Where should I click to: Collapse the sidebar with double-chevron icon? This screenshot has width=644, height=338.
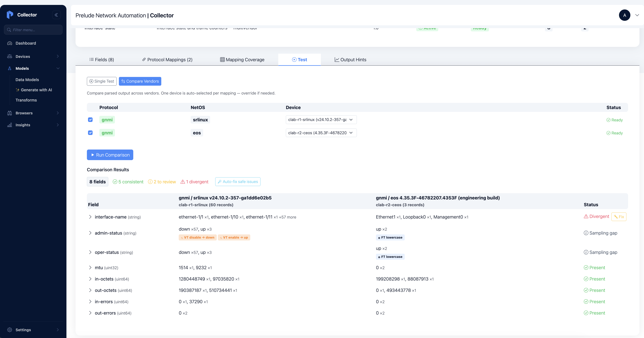[x=56, y=15]
